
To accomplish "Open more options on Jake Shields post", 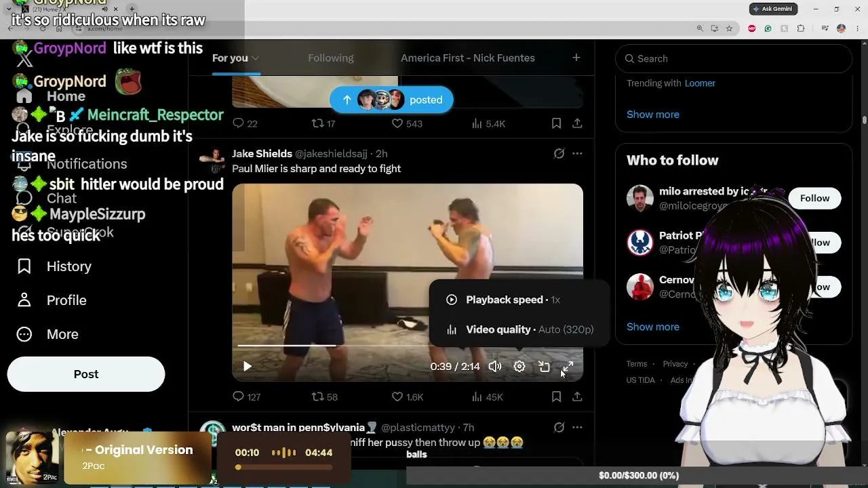I will click(577, 154).
